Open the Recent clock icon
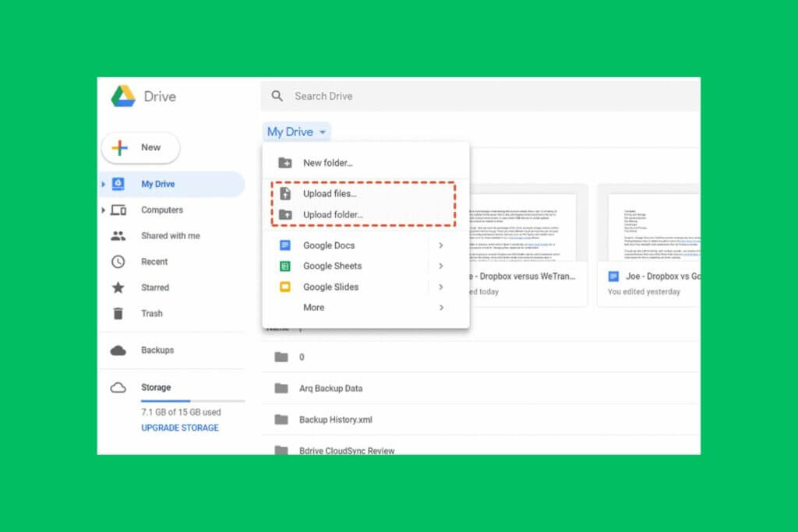The image size is (798, 532). (x=118, y=262)
